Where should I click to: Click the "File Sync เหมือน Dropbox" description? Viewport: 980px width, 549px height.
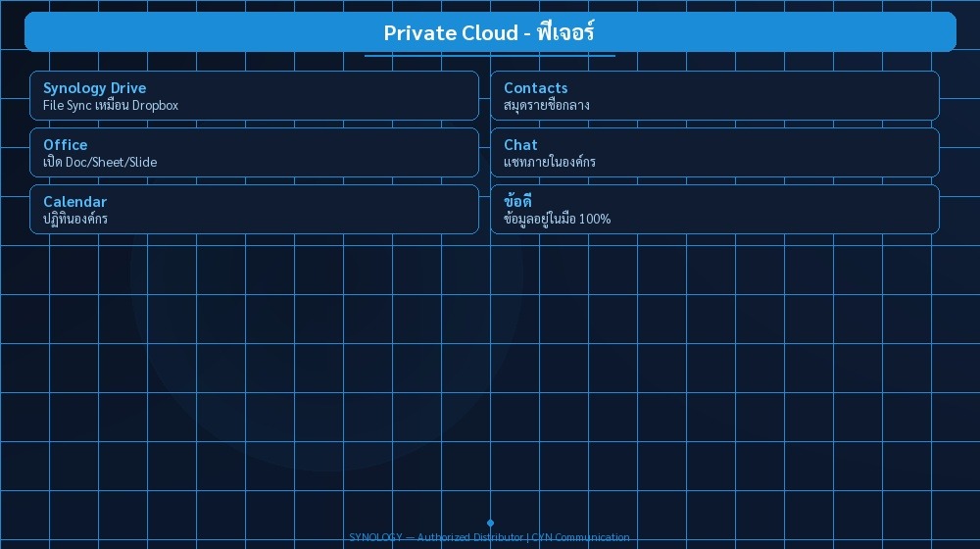point(111,106)
